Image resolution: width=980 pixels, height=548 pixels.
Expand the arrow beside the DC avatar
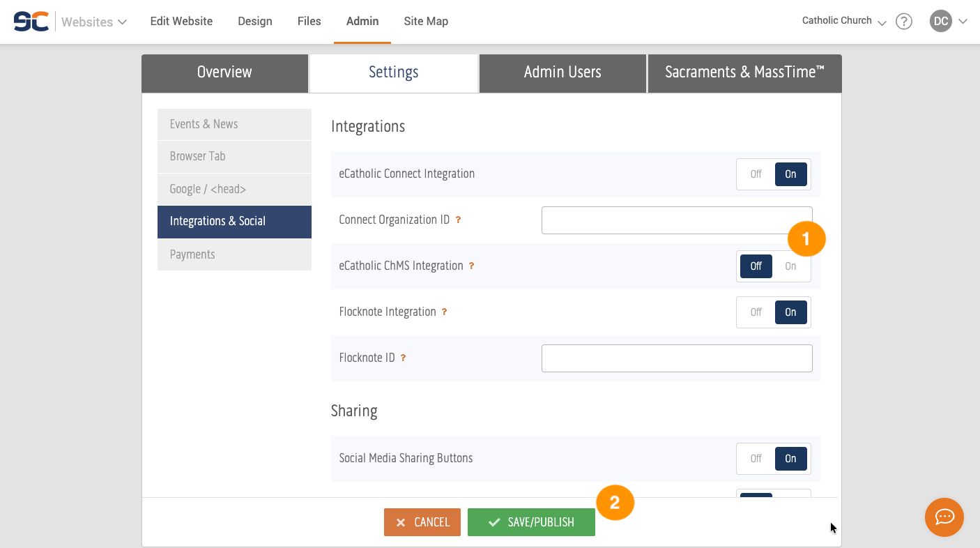tap(963, 22)
